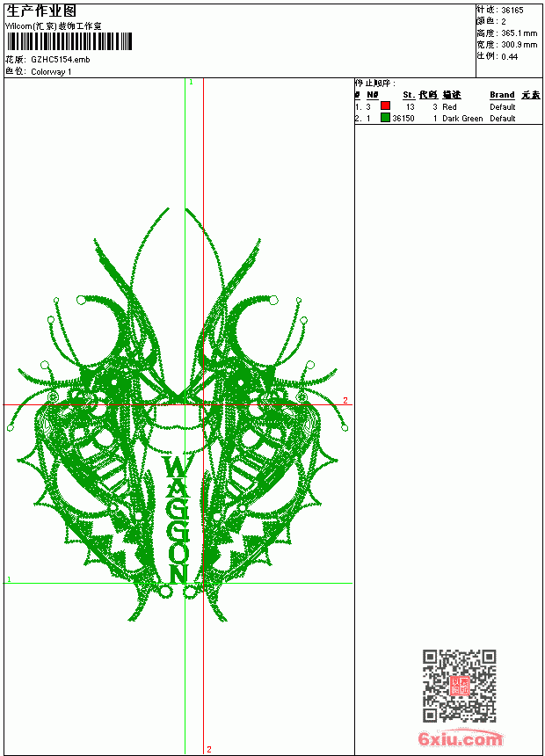Image resolution: width=545 pixels, height=756 pixels.
Task: Click the red guide marker 2 at right edge
Action: click(345, 400)
